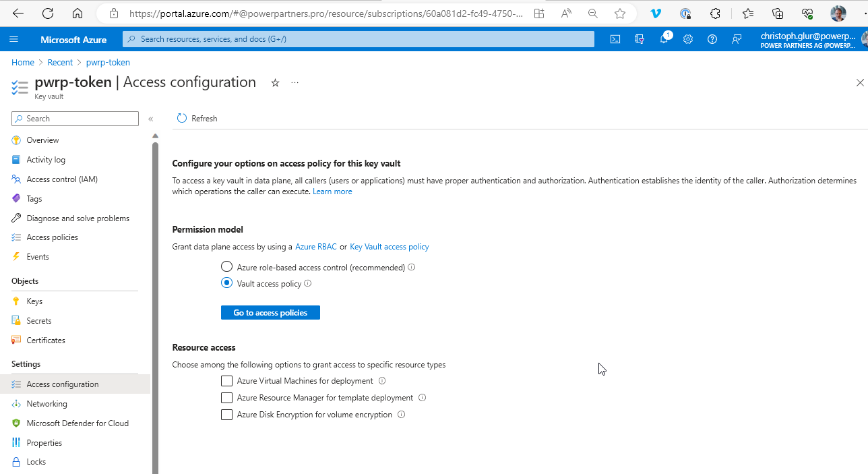868x474 pixels.
Task: Open the more options ellipsis by title
Action: pos(294,83)
